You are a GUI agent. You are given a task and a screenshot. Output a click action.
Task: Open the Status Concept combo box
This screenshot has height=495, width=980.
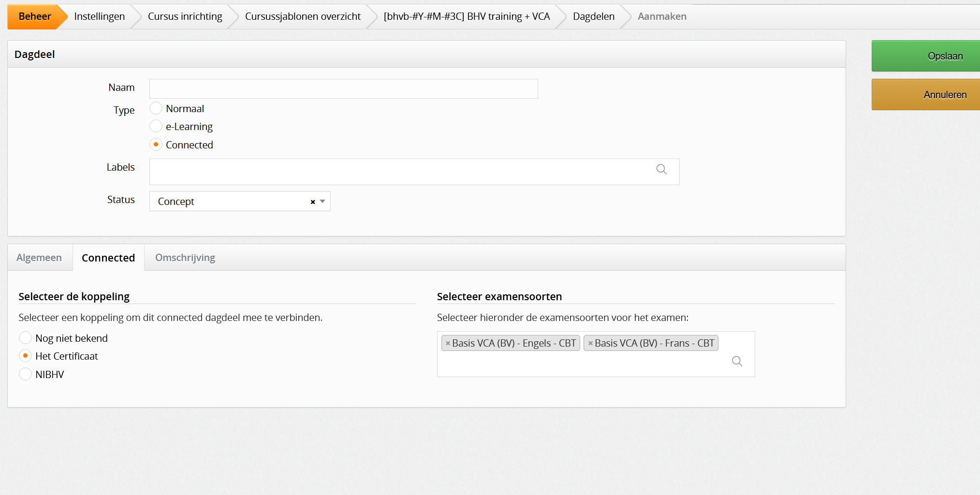pyautogui.click(x=240, y=202)
